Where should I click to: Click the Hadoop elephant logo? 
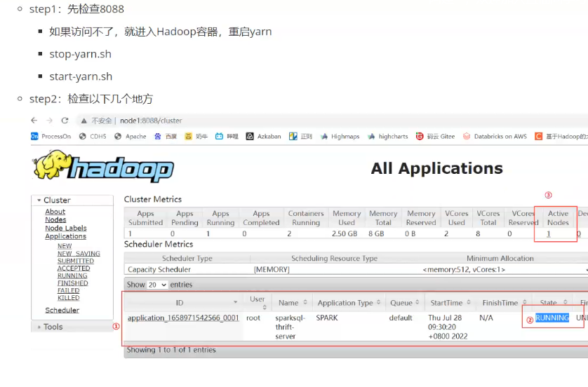tap(104, 166)
